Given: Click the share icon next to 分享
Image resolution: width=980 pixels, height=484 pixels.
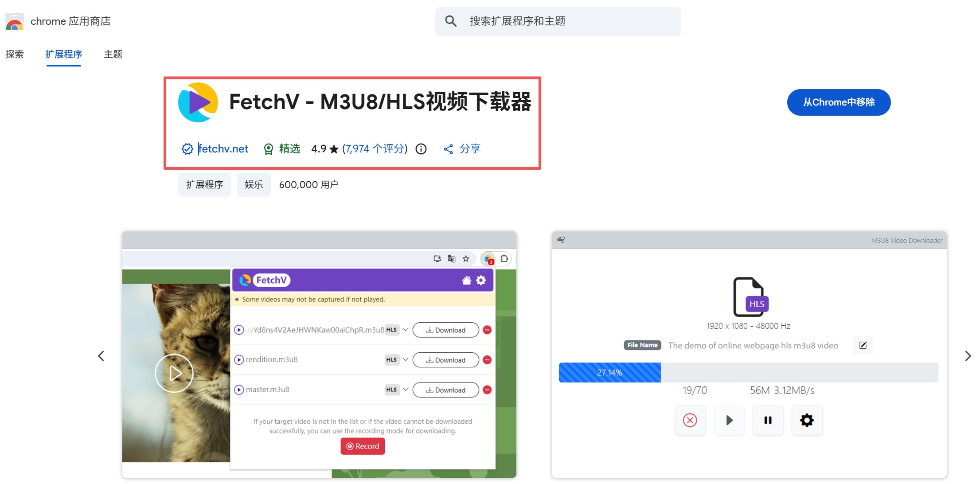Looking at the screenshot, I should [x=448, y=149].
